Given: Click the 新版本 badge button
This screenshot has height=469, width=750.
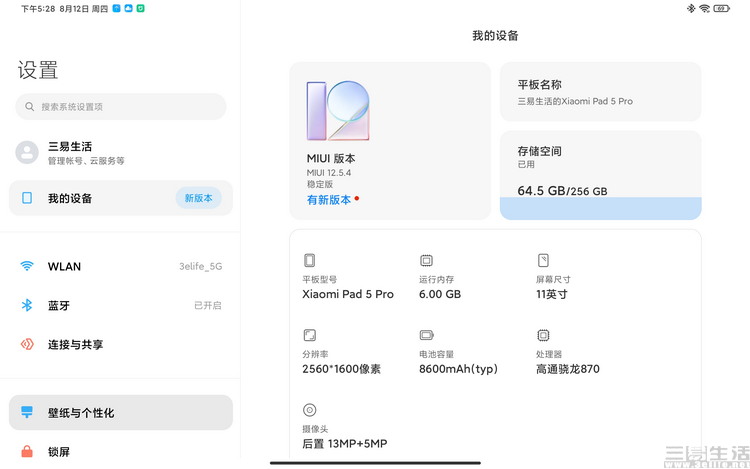Looking at the screenshot, I should click(x=199, y=198).
